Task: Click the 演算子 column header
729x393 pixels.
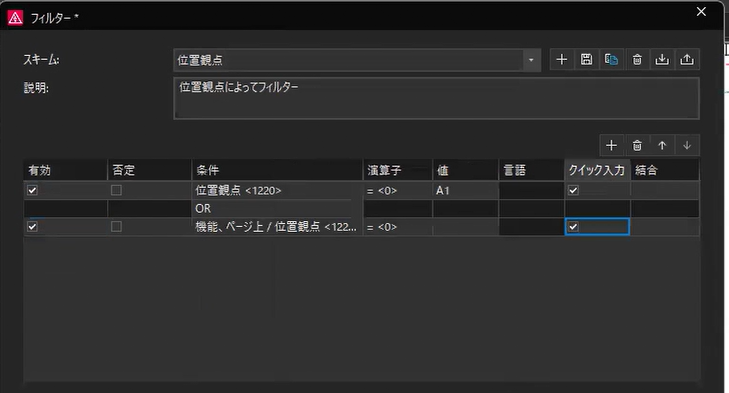Action: [x=398, y=170]
